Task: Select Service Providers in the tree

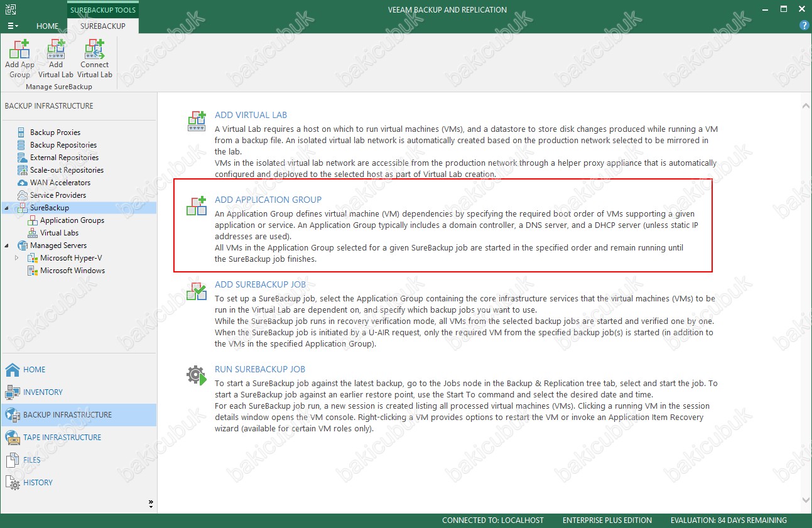Action: coord(58,195)
